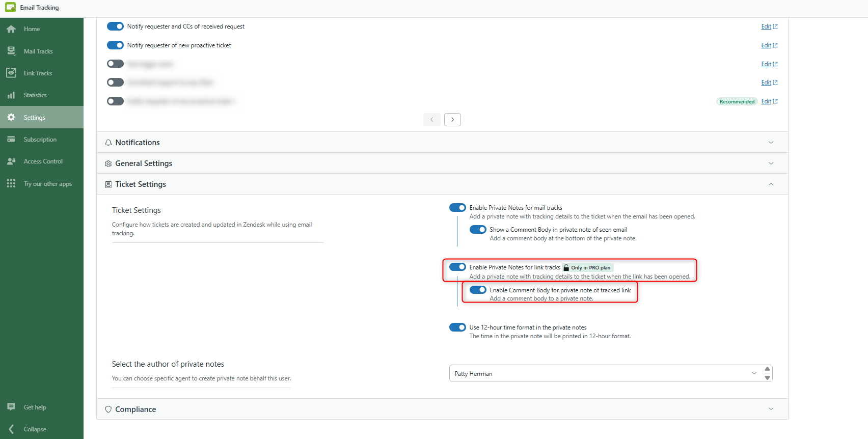Image resolution: width=868 pixels, height=439 pixels.
Task: Click Edit link for Notify requester and CCs
Action: click(x=766, y=26)
